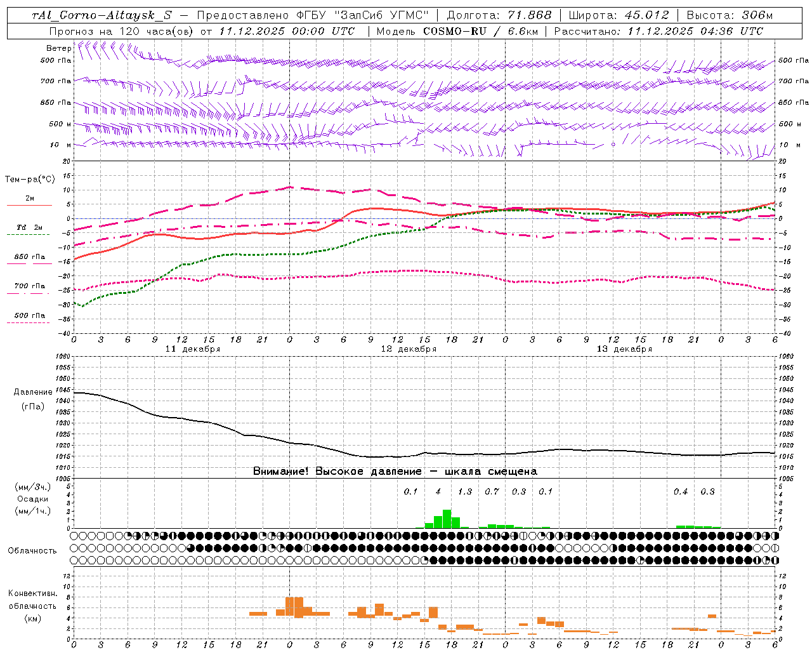Click the 850 гПа legend entry under Тем-ра

click(29, 257)
